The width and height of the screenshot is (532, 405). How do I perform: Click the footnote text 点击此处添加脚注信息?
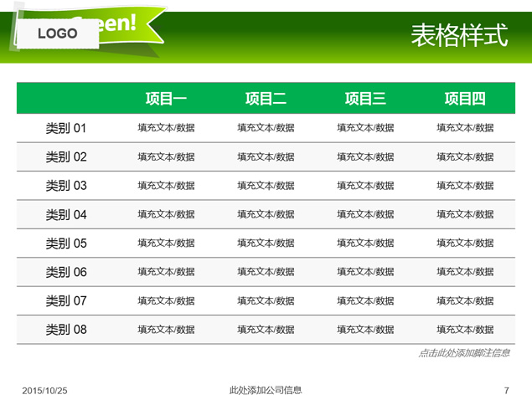464,353
